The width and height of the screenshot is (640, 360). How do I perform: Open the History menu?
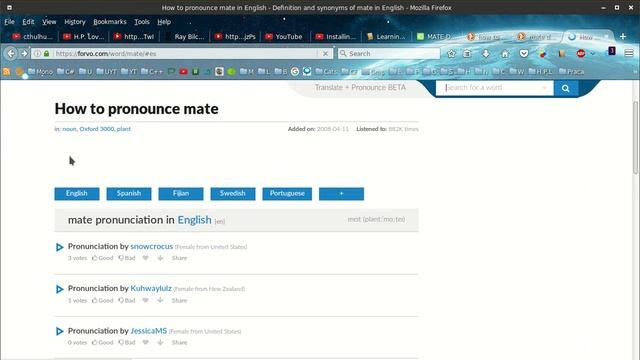click(x=75, y=22)
